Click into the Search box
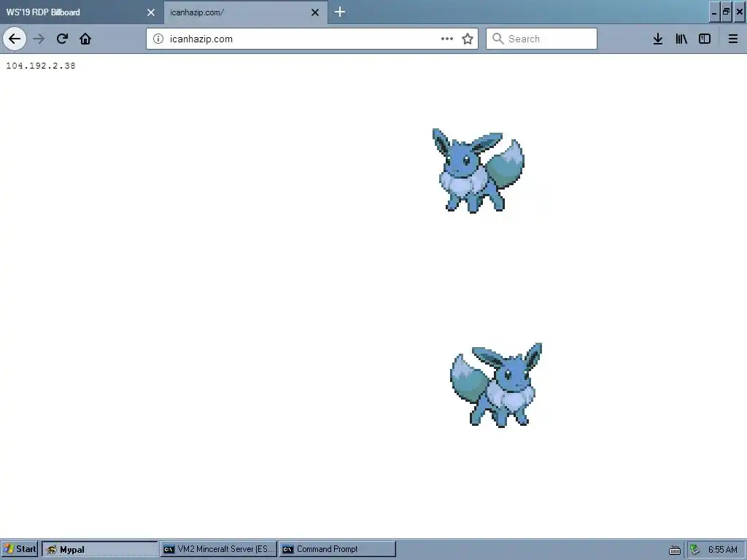 (x=542, y=39)
